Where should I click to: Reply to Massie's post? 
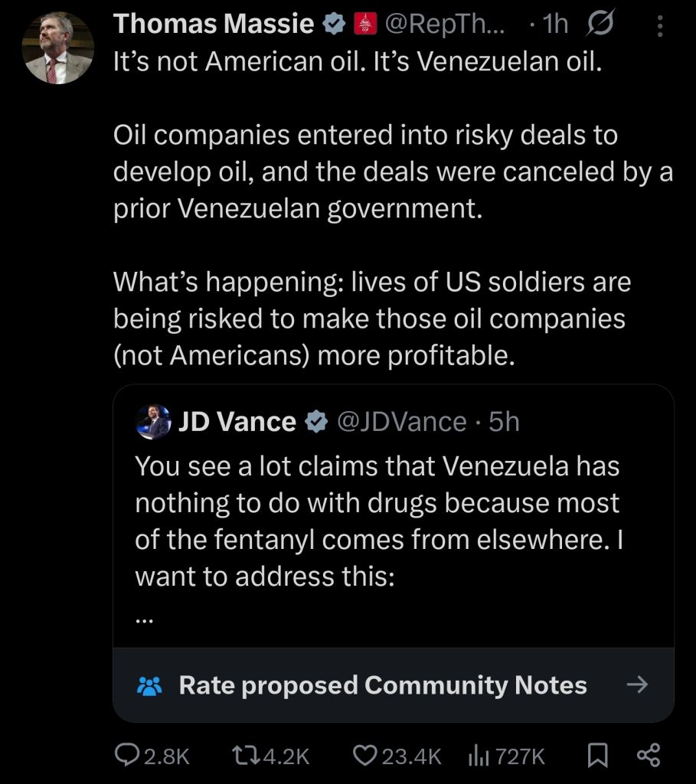pos(151,756)
